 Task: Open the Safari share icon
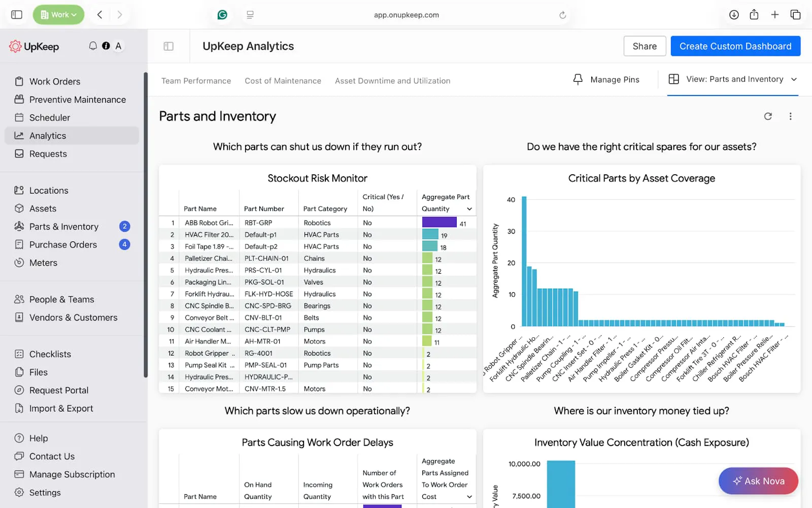(x=754, y=15)
